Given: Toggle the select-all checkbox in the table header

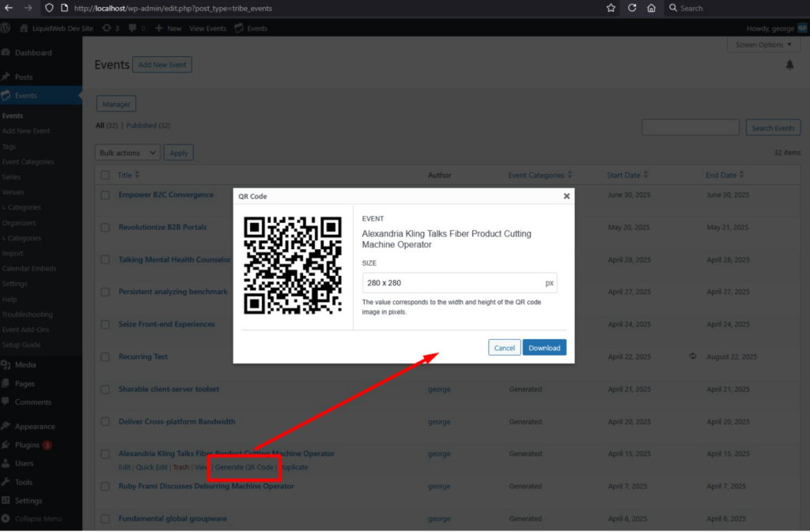Looking at the screenshot, I should pyautogui.click(x=105, y=175).
